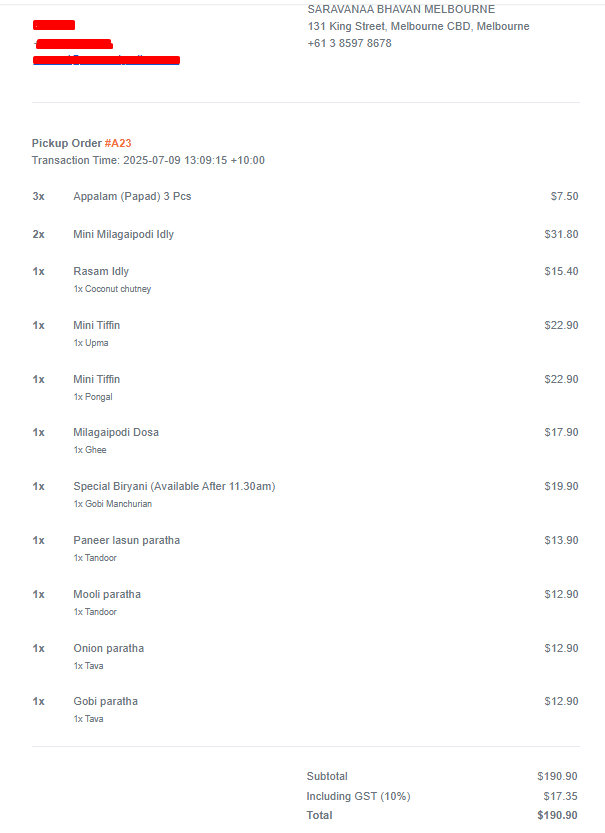Click the 131 King Street address line
The height and width of the screenshot is (833, 605).
pos(419,27)
